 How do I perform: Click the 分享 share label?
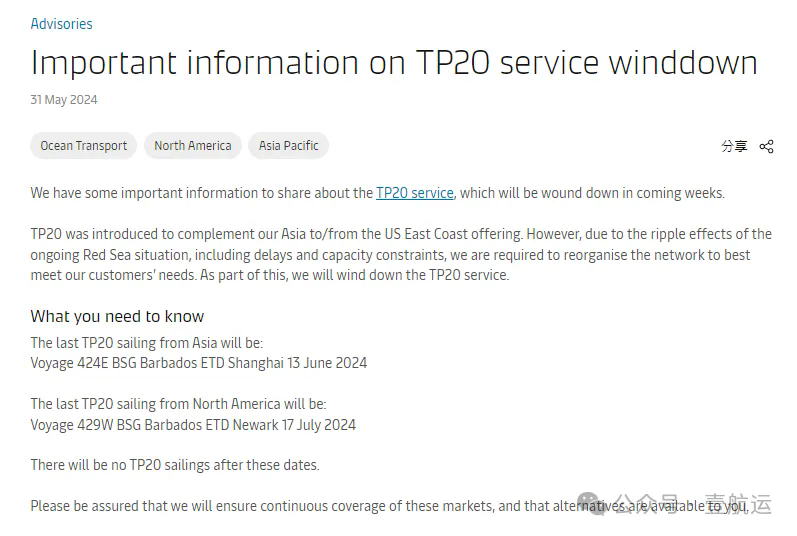pyautogui.click(x=734, y=146)
